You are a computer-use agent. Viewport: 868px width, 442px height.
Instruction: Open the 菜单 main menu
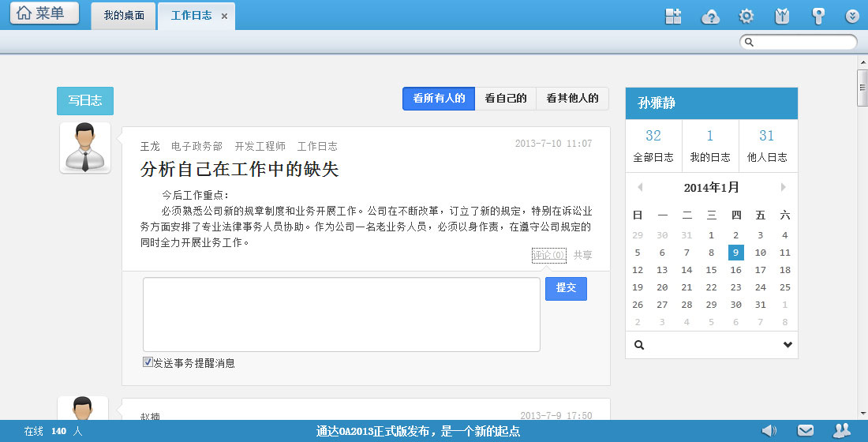[44, 13]
